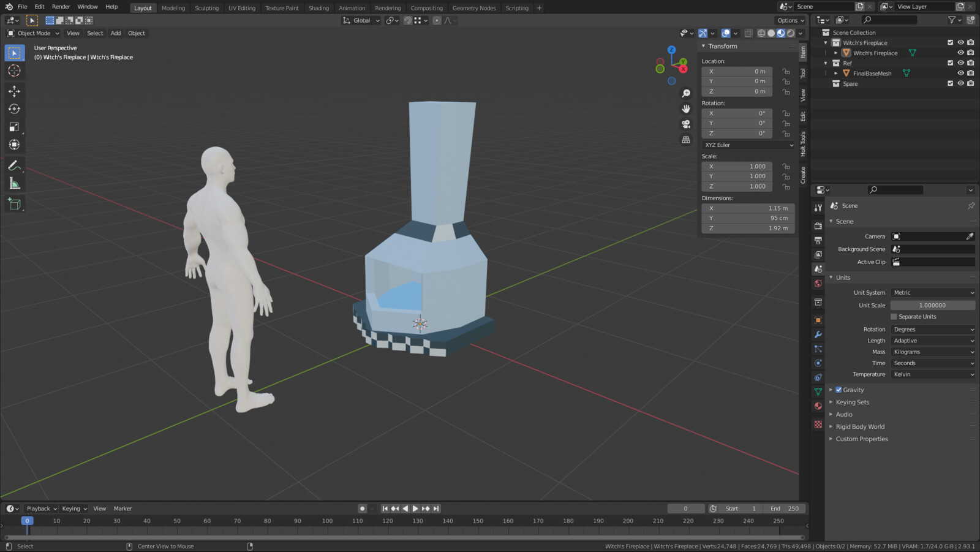Open the Unit System Metric dropdown
980x552 pixels.
tap(933, 293)
